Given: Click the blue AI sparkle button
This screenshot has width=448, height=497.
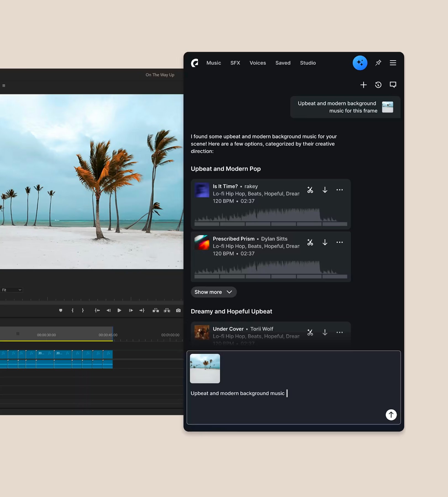Looking at the screenshot, I should (x=360, y=63).
